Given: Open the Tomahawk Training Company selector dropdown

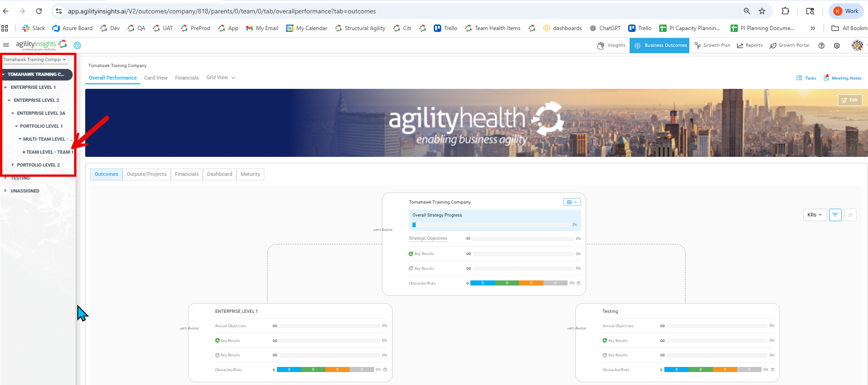Looking at the screenshot, I should coord(35,60).
